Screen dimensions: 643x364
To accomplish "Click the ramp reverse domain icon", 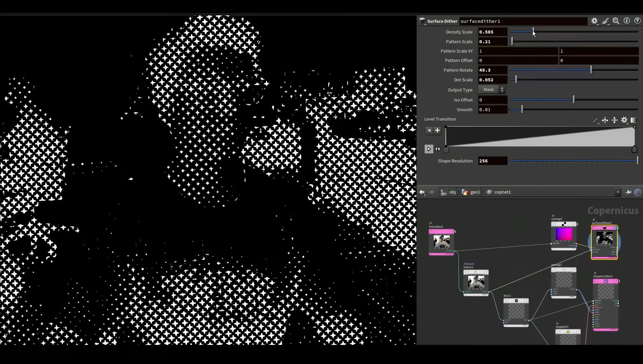I will click(x=605, y=120).
